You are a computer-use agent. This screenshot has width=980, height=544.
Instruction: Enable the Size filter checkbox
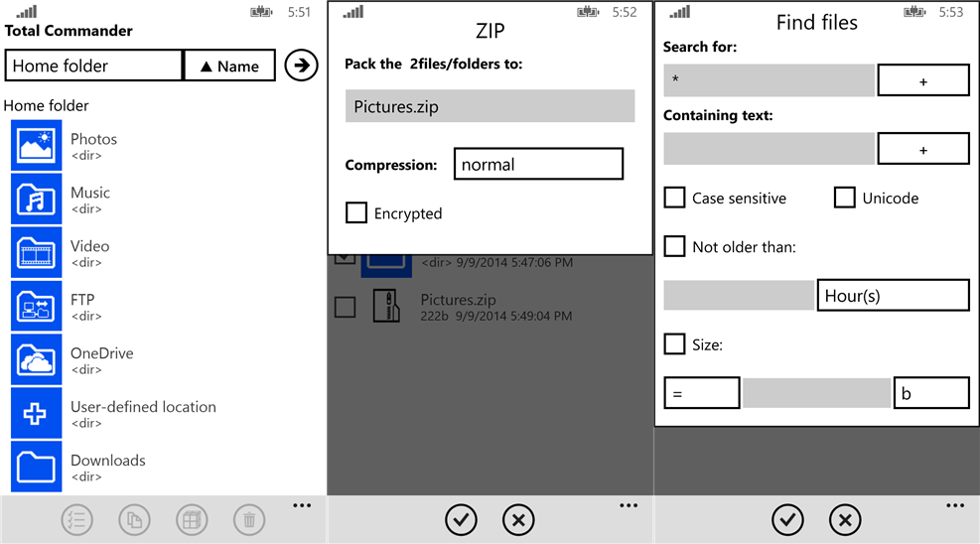pyautogui.click(x=674, y=343)
